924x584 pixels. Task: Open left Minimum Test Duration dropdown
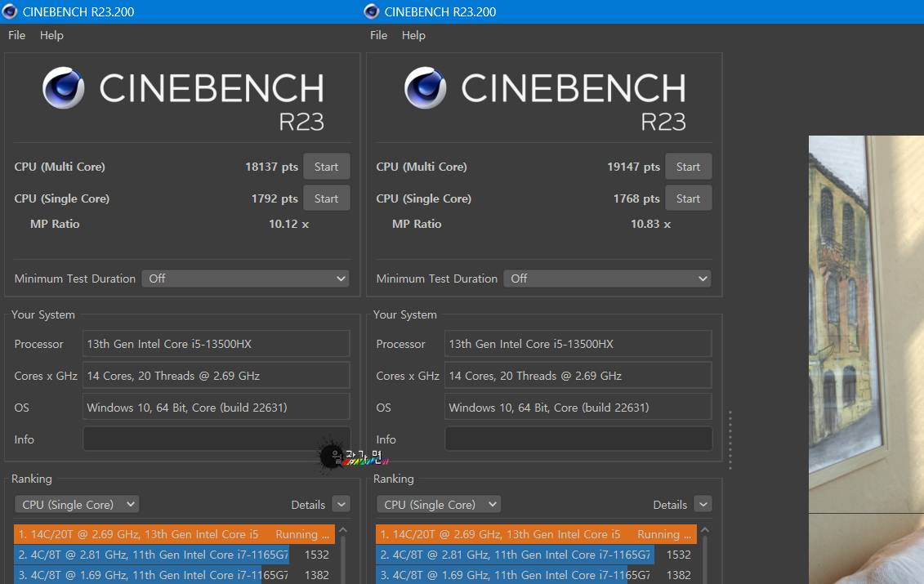coord(245,279)
